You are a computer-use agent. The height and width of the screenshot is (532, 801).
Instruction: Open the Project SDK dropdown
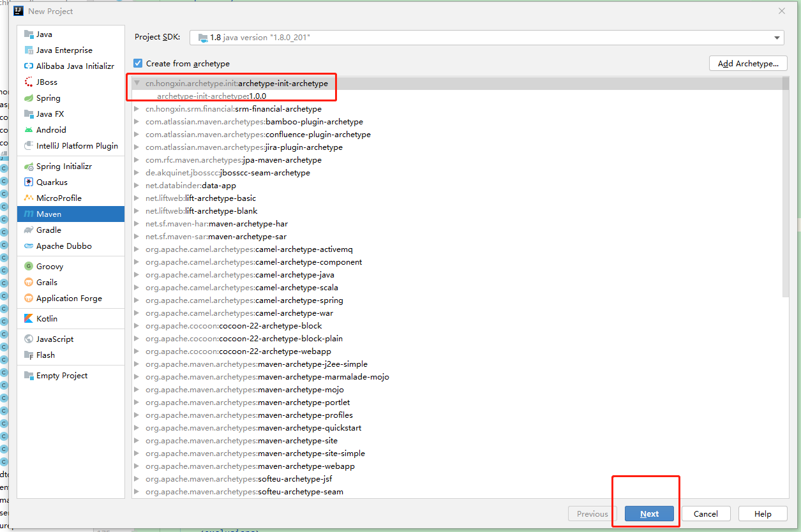777,38
